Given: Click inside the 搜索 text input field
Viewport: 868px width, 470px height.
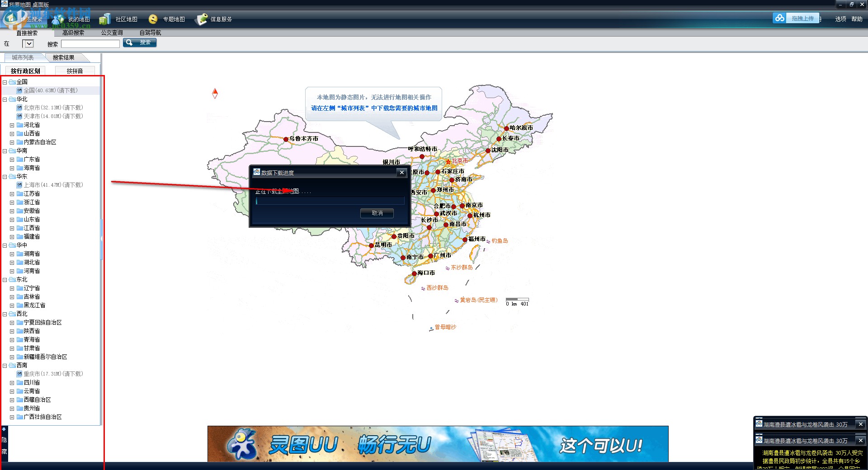Looking at the screenshot, I should click(90, 43).
